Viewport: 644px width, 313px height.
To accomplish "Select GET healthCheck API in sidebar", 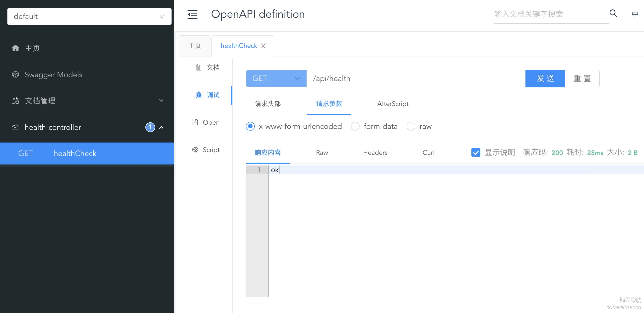I will coord(87,153).
